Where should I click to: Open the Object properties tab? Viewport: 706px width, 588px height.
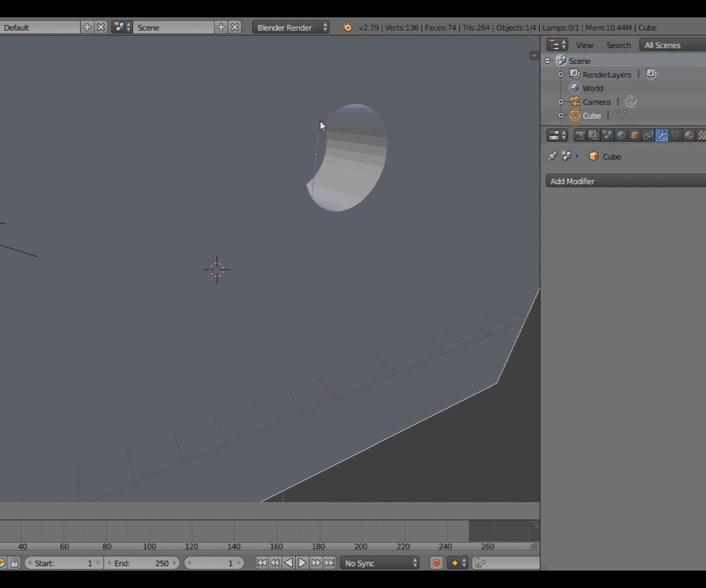pyautogui.click(x=635, y=135)
